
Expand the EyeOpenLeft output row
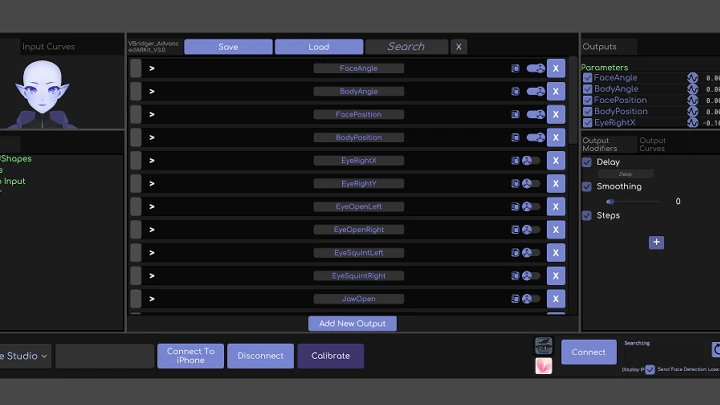coord(152,206)
